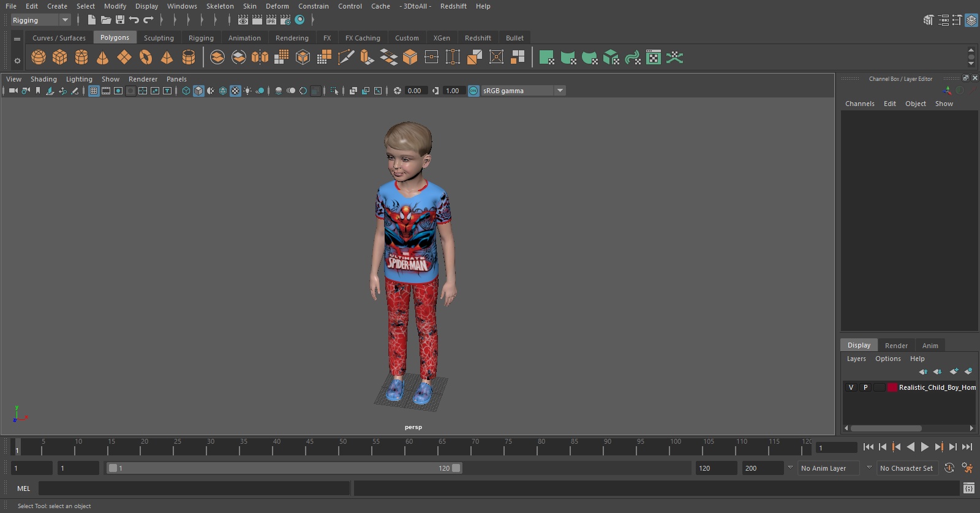Switch to the Sculpting shelf tab

point(159,38)
